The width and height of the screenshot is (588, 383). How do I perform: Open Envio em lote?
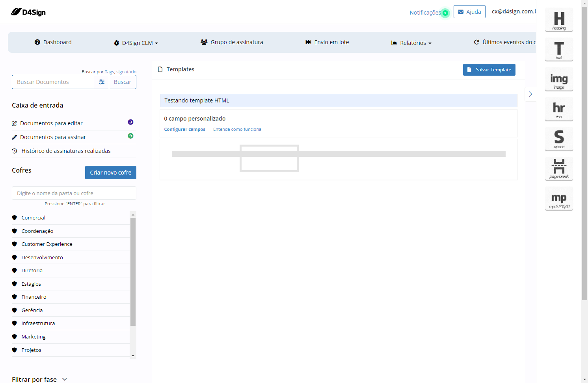click(327, 42)
